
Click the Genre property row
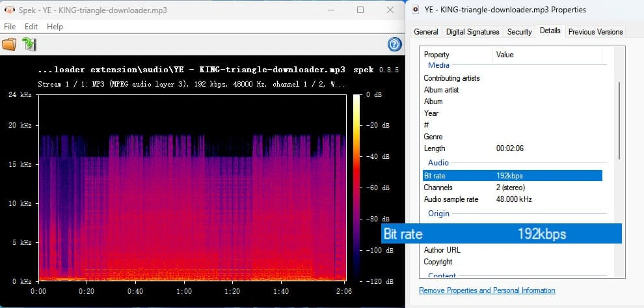(x=513, y=137)
